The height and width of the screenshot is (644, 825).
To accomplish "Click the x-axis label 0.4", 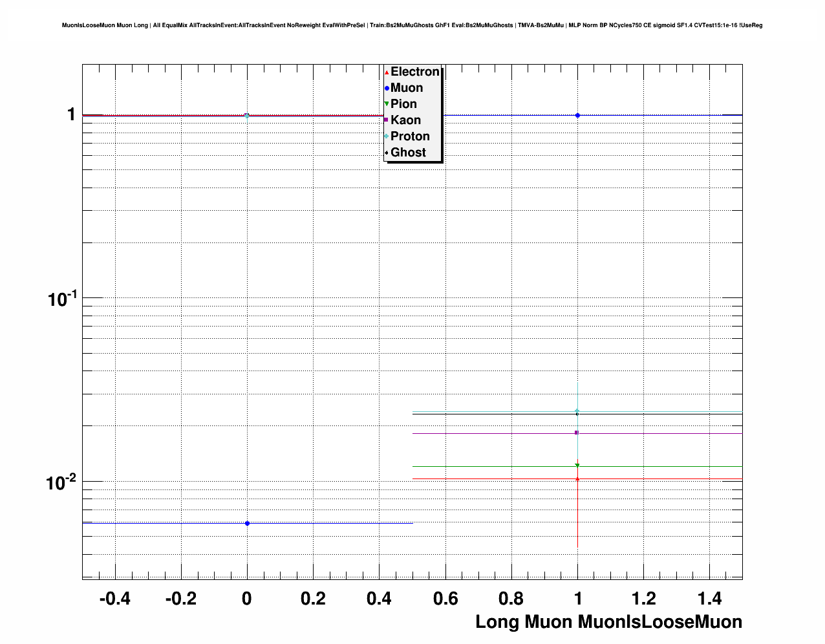I will tap(380, 599).
